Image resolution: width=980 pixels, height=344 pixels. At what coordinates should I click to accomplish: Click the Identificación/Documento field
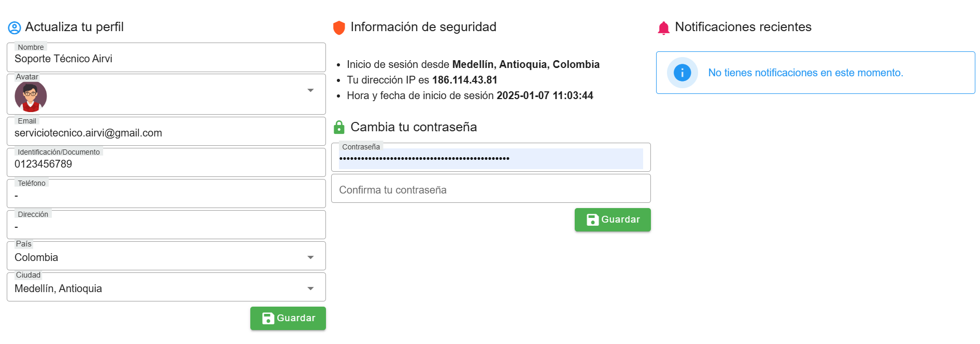(166, 164)
